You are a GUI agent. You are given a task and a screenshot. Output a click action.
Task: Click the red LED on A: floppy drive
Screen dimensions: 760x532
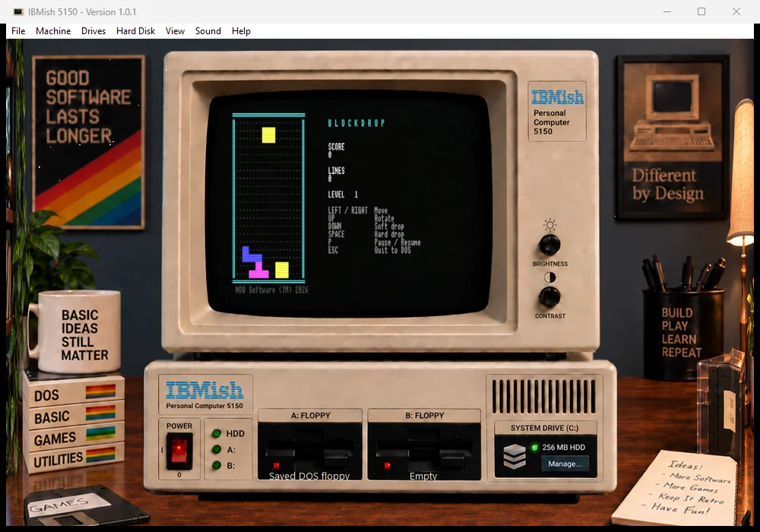(x=277, y=466)
